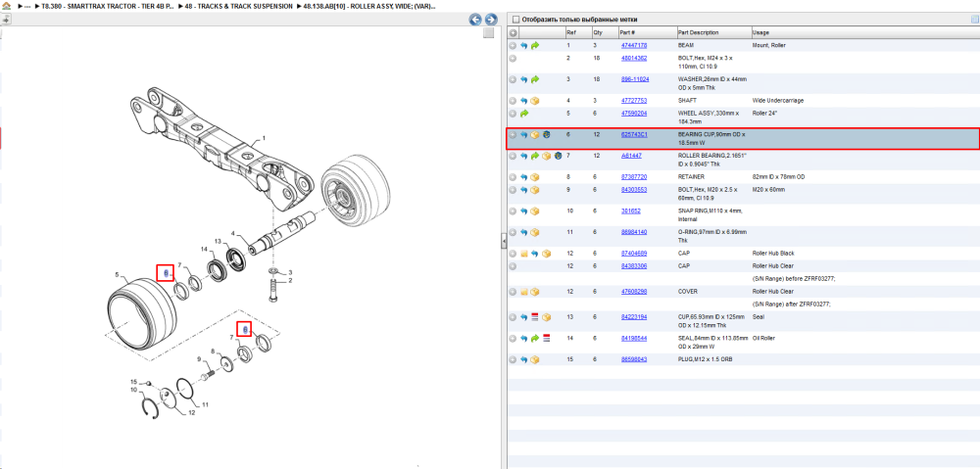Click the red lines icon in SEAL row
The height and width of the screenshot is (469, 980).
[546, 339]
